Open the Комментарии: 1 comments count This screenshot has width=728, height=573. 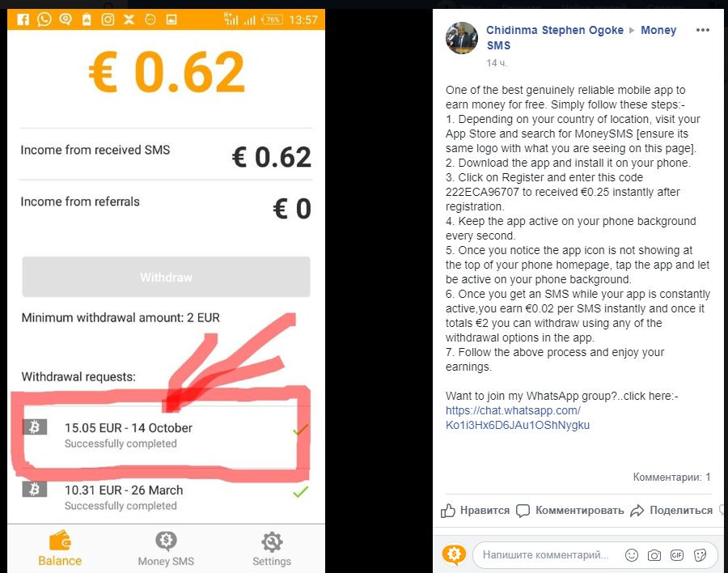coord(671,477)
